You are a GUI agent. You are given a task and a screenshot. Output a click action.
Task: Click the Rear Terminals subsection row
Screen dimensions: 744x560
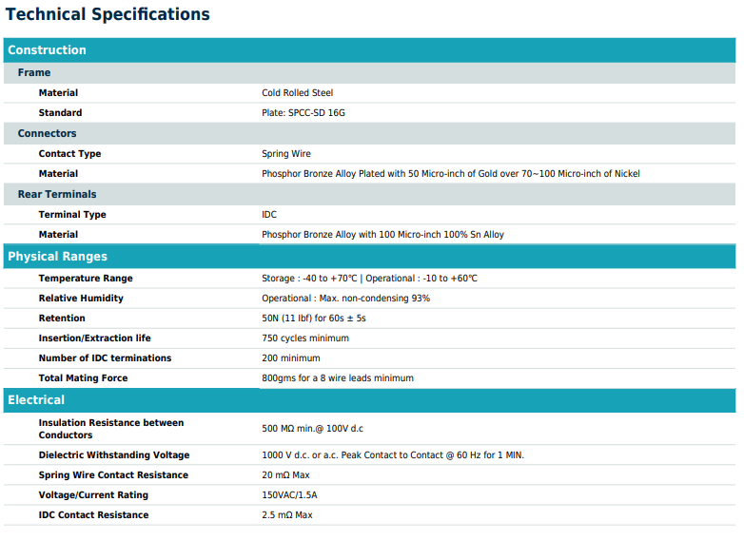[57, 194]
